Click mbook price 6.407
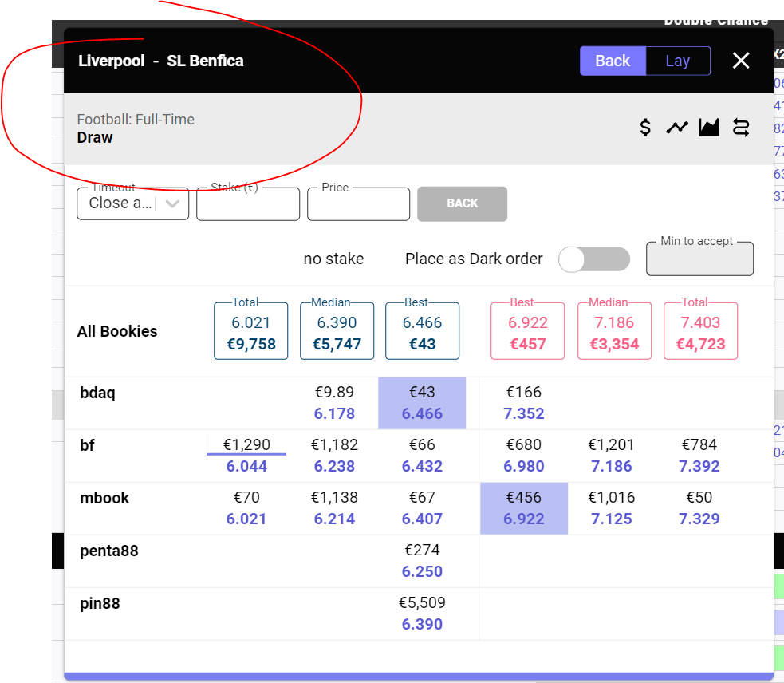The width and height of the screenshot is (784, 683). [x=422, y=519]
